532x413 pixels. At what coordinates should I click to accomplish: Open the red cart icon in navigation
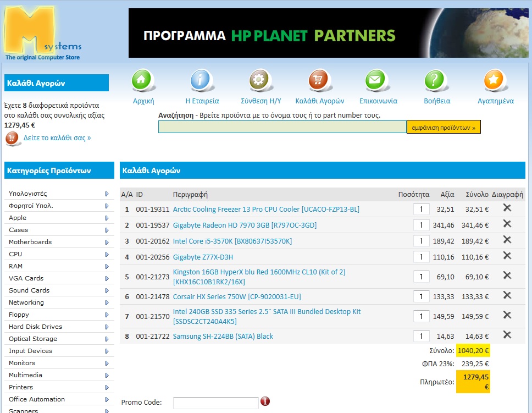[318, 80]
